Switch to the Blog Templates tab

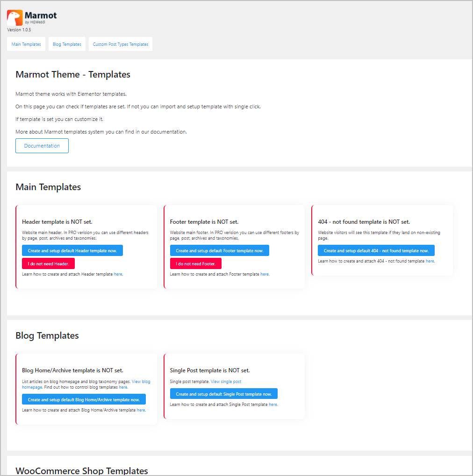tap(67, 44)
